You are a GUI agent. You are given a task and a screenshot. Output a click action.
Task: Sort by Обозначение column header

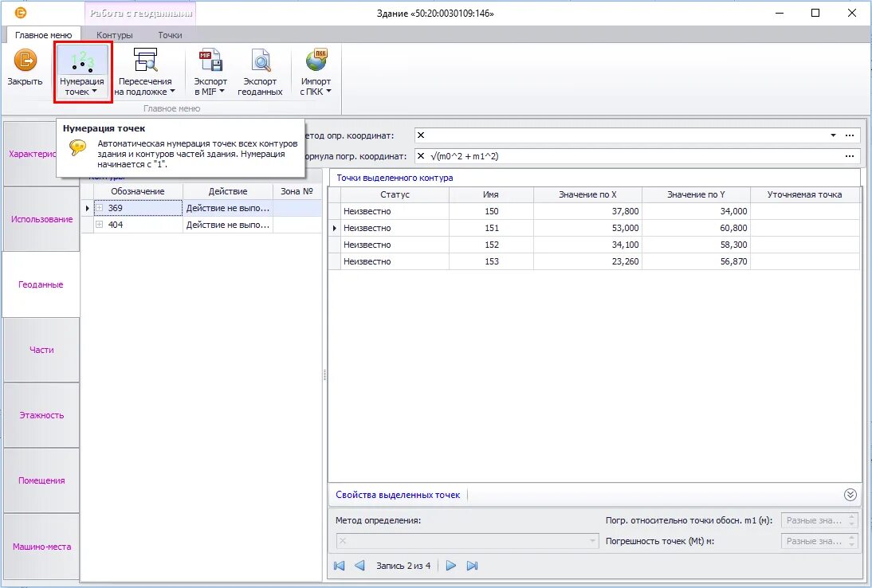point(138,191)
